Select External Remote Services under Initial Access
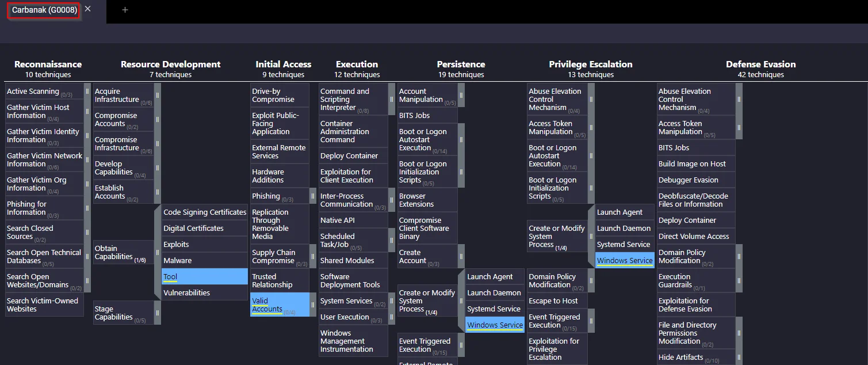The width and height of the screenshot is (868, 365). [280, 152]
